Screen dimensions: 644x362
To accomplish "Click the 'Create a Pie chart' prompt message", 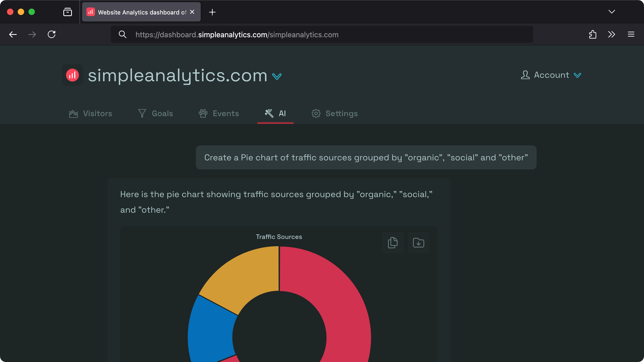I will (366, 157).
